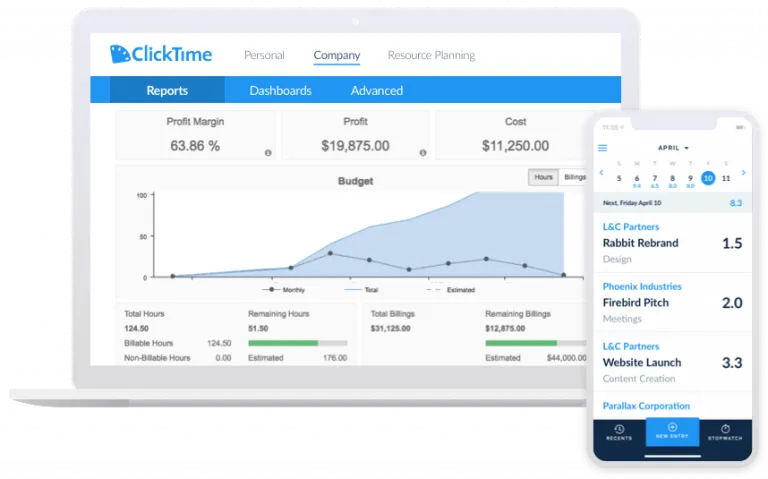Select day 5 on phone calendar
This screenshot has height=479, width=768.
click(x=619, y=179)
